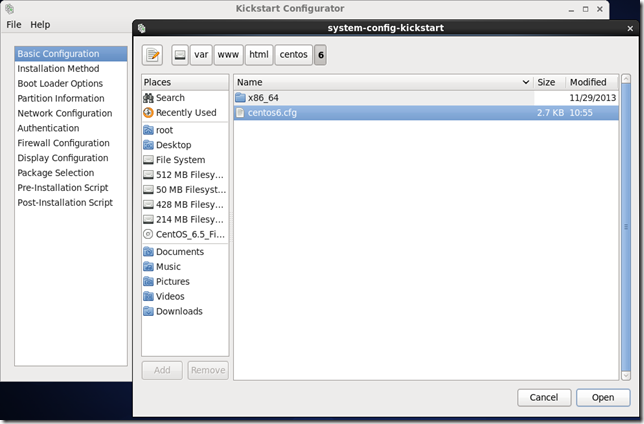Click the scroll-up arrow of file list scrollbar

(x=626, y=78)
